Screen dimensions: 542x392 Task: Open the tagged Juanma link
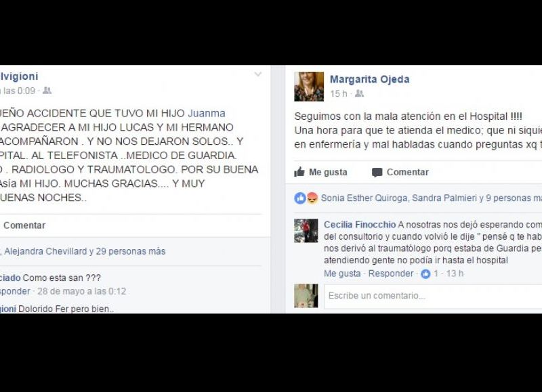(x=207, y=113)
